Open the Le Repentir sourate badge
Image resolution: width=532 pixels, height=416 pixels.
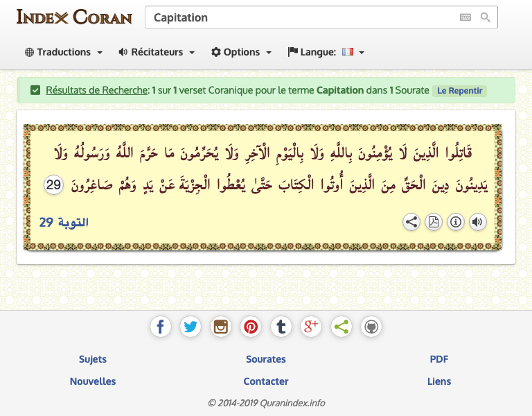click(x=459, y=91)
